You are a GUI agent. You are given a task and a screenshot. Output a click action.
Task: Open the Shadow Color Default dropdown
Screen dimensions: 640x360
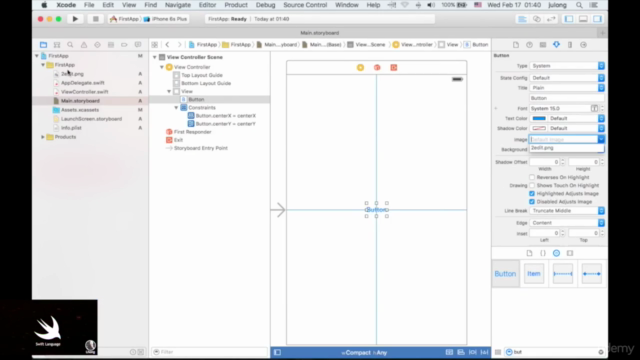click(x=576, y=128)
